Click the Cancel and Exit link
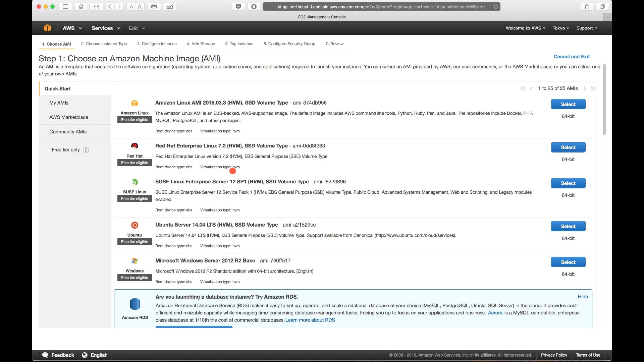Screen dimensions: 644x362 tap(571, 57)
